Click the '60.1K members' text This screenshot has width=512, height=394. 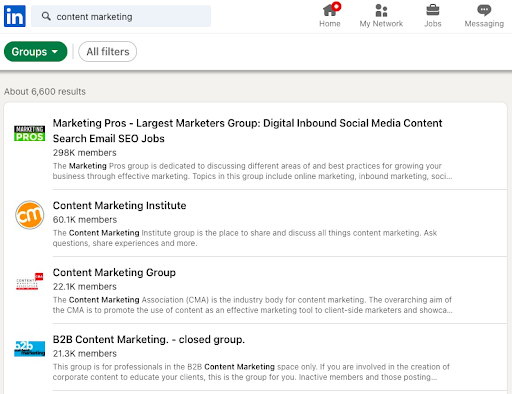pyautogui.click(x=85, y=220)
